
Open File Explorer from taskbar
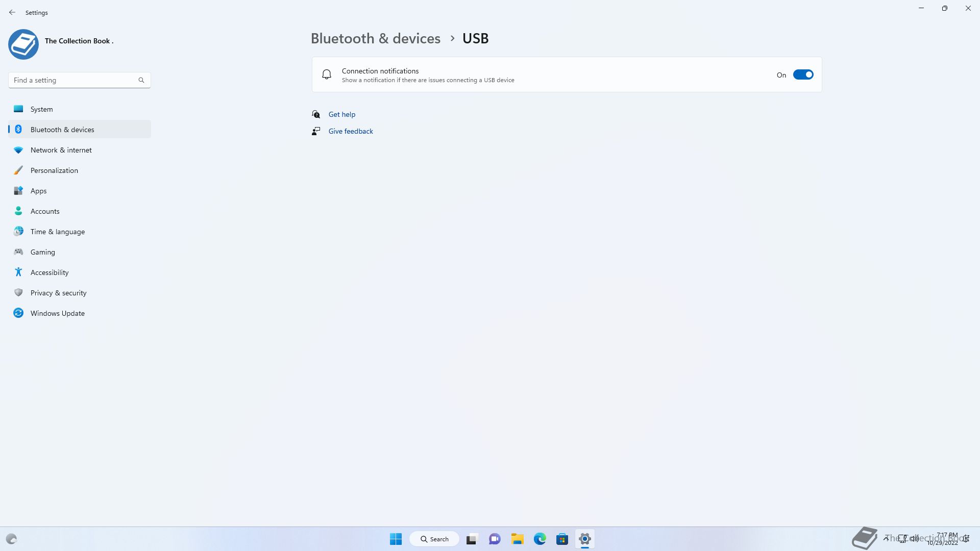pyautogui.click(x=518, y=539)
